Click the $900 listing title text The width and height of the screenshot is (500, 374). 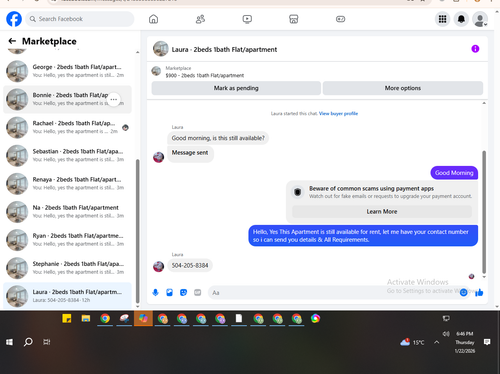point(205,76)
